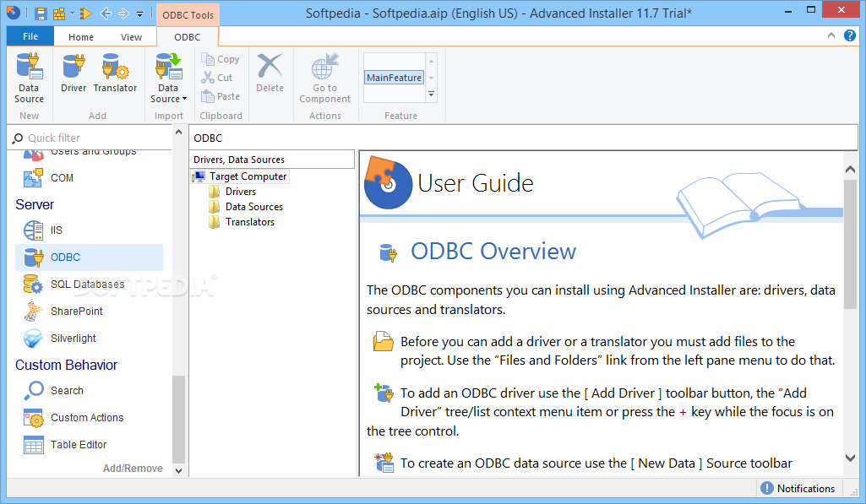Open the Build options dropdown arrow

click(x=72, y=14)
